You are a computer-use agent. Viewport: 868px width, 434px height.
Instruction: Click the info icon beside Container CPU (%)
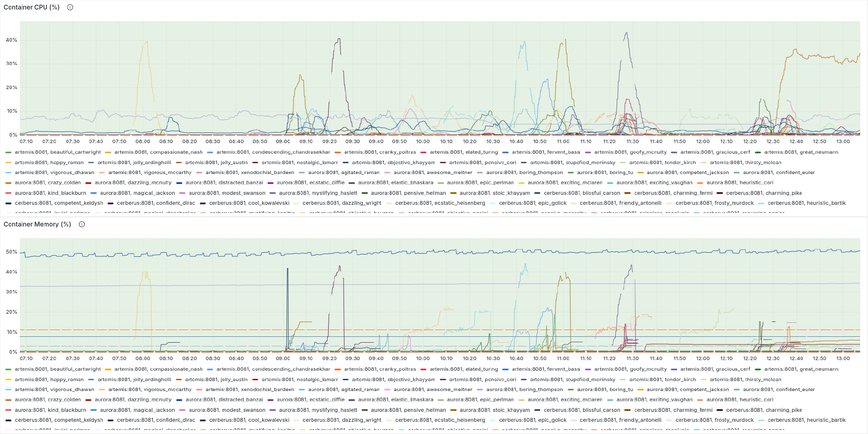coord(70,7)
